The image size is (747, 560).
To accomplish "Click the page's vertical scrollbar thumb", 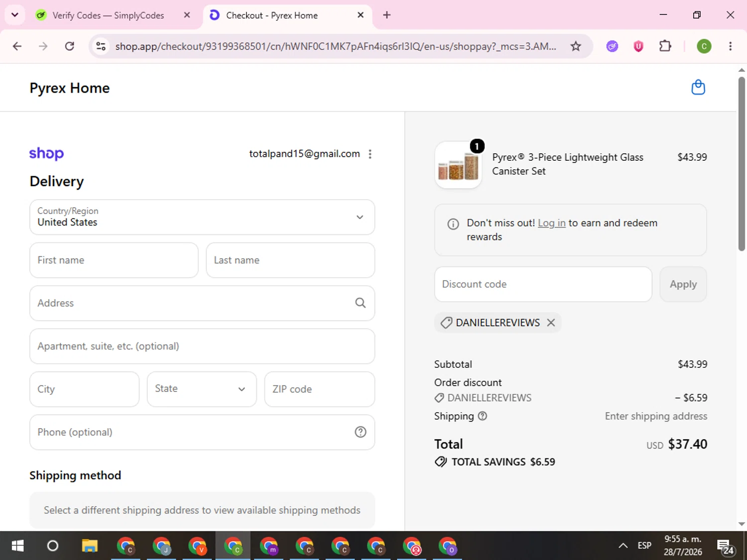I will [x=742, y=164].
